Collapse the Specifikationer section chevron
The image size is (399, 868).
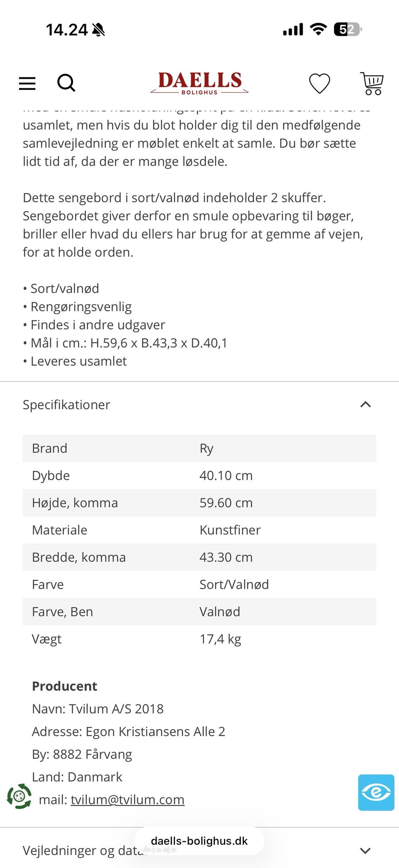point(365,404)
